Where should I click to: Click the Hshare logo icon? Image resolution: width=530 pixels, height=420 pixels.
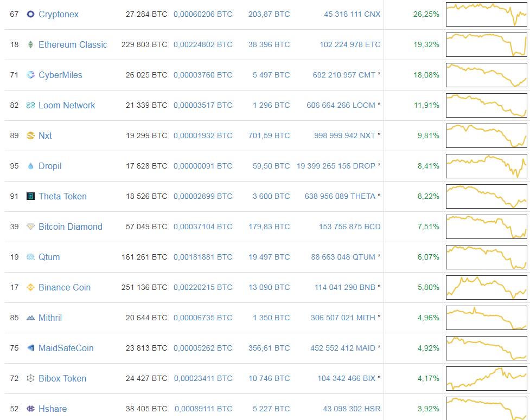tap(30, 409)
